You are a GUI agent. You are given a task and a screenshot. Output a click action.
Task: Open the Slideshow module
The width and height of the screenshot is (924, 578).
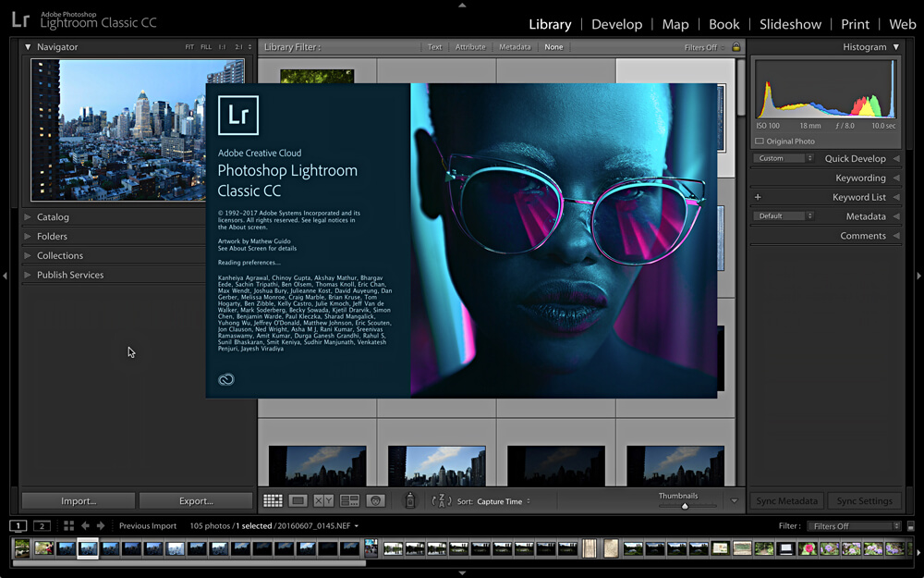[790, 24]
